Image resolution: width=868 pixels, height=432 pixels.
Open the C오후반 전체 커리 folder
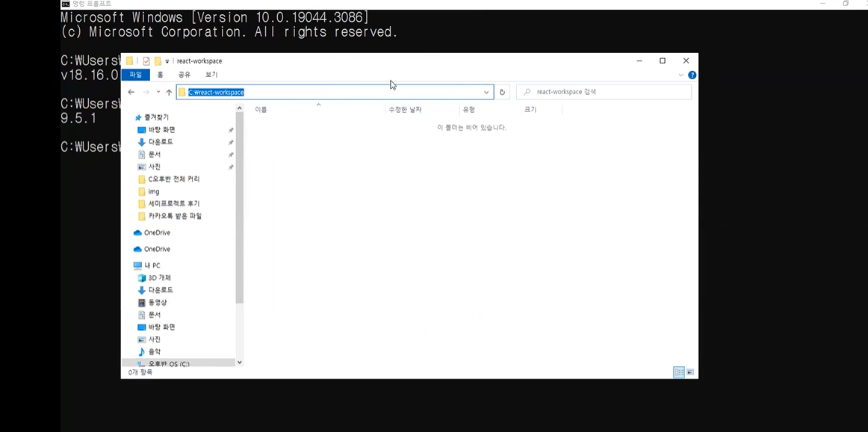pyautogui.click(x=174, y=179)
